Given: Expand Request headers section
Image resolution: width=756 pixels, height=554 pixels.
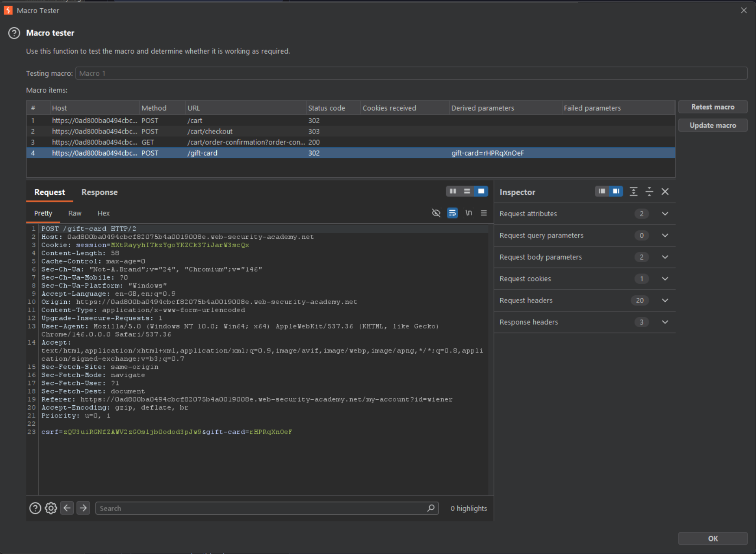Looking at the screenshot, I should tap(584, 300).
